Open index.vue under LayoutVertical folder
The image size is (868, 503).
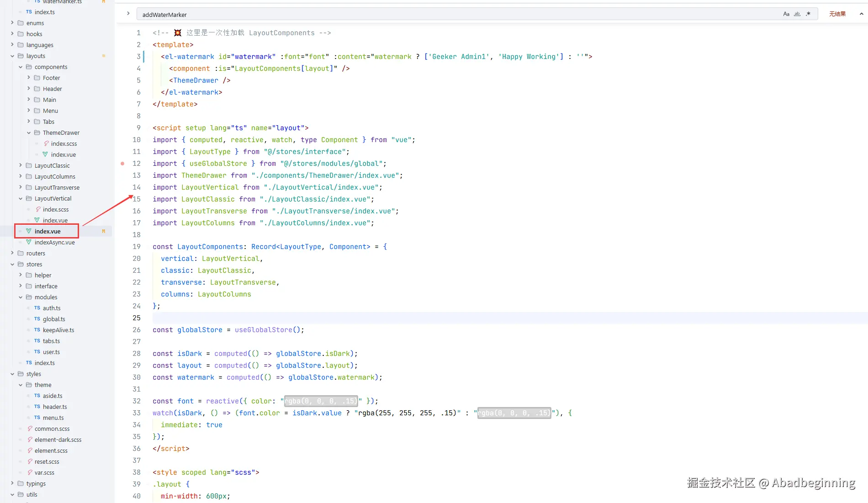tap(55, 220)
